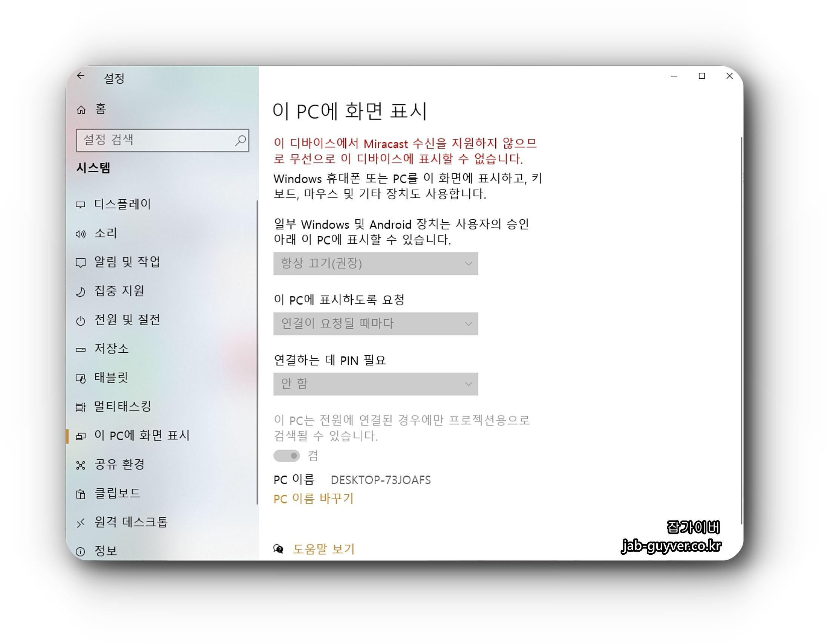Select the 저장소 (Storage) sidebar icon
Viewport: 827px width, 644px height.
(x=81, y=349)
